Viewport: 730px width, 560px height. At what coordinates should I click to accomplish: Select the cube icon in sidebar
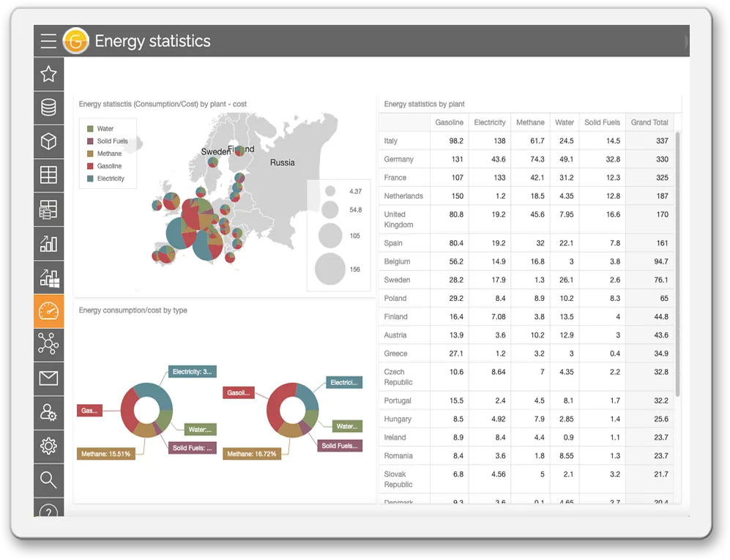point(48,141)
